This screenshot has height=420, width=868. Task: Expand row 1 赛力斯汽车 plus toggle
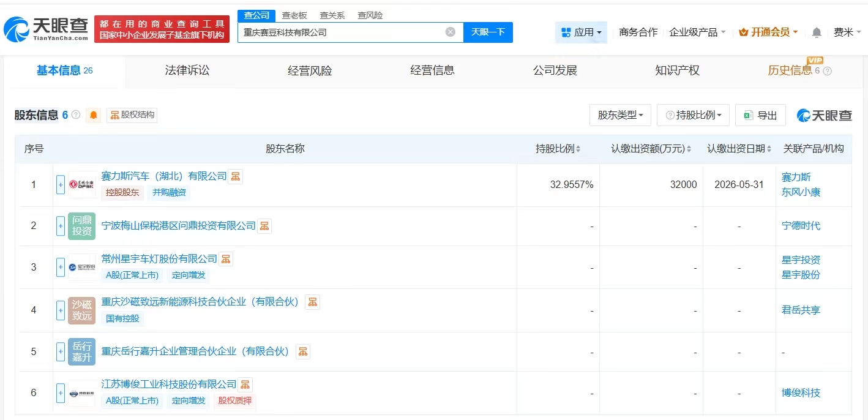pos(61,184)
